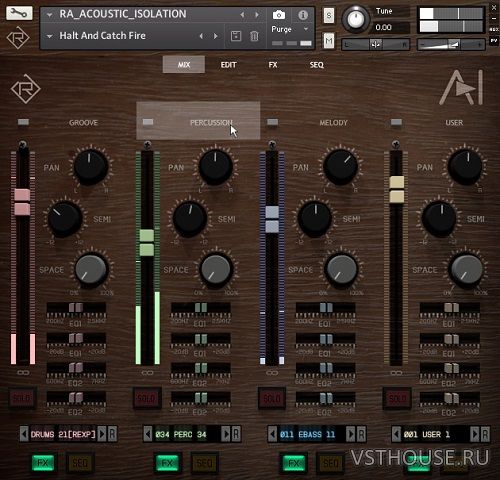Toggle the Melody channel enable LED
The height and width of the screenshot is (480, 500).
point(272,122)
